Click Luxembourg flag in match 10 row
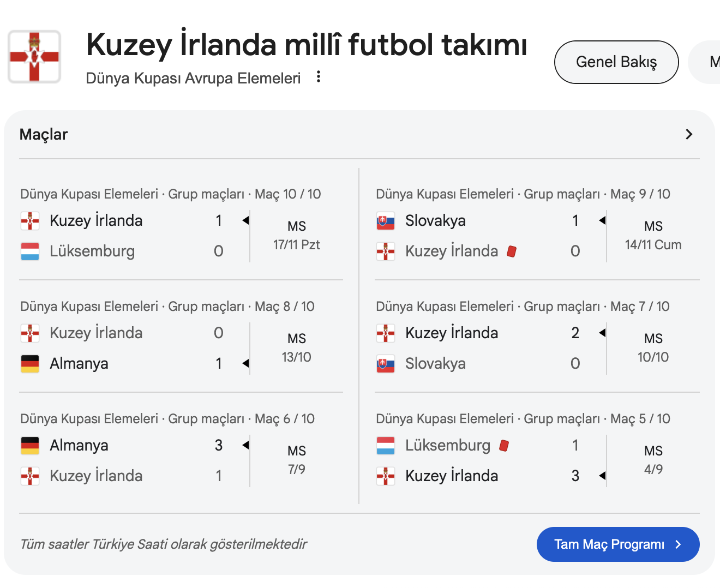 [30, 251]
